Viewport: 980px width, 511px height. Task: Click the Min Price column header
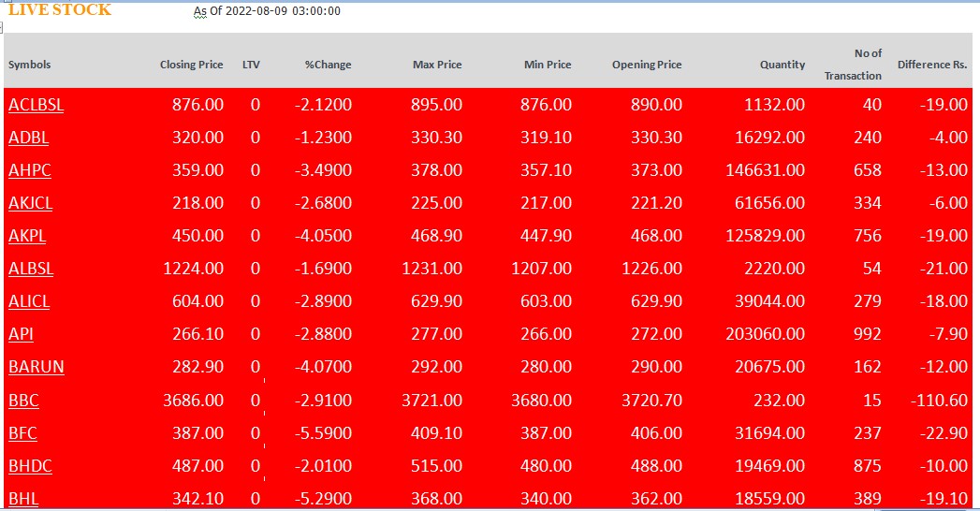[548, 65]
